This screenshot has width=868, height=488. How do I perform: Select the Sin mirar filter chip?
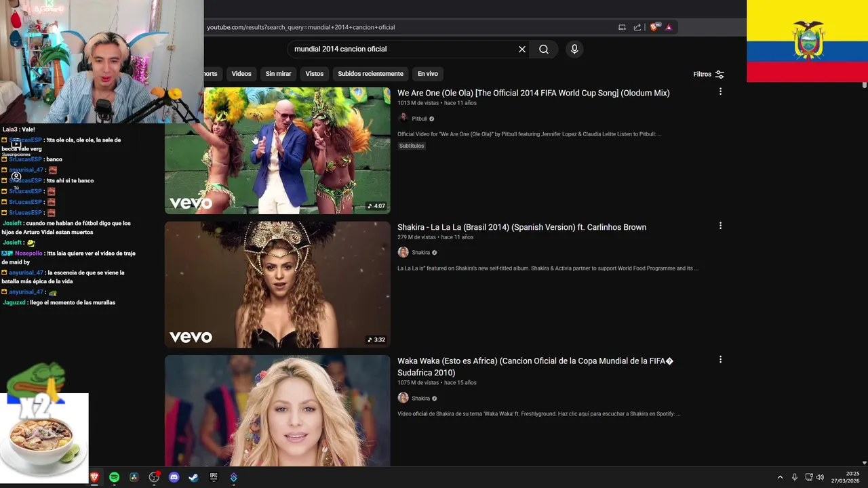[x=278, y=74]
